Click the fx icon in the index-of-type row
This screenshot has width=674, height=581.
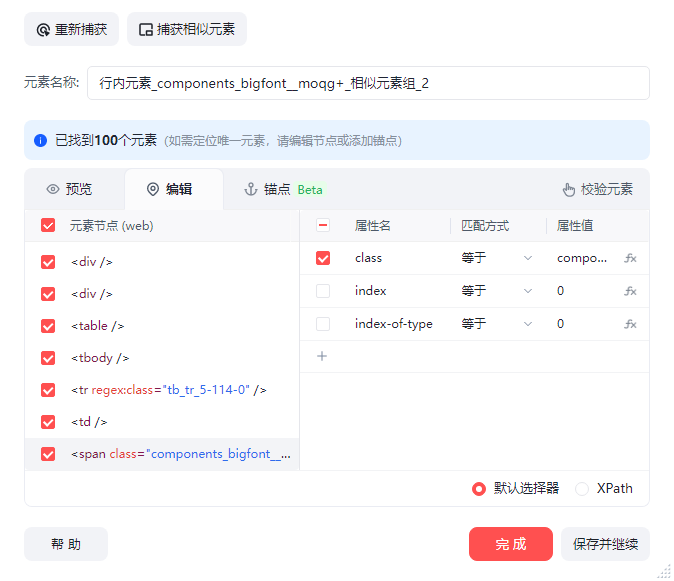[x=630, y=324]
